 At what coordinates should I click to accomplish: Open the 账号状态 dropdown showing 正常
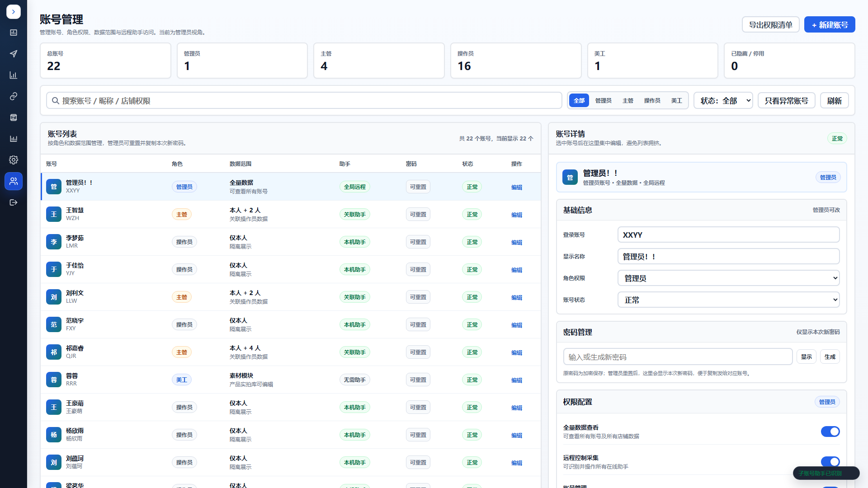pyautogui.click(x=728, y=300)
